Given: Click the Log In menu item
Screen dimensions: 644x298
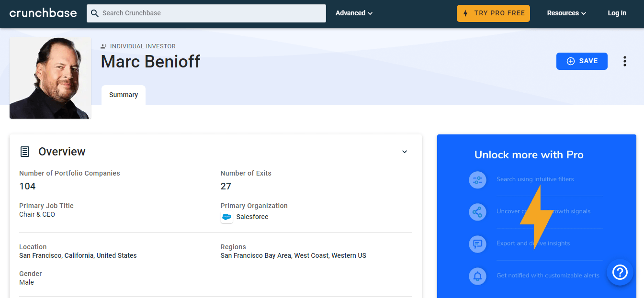Looking at the screenshot, I should 617,13.
